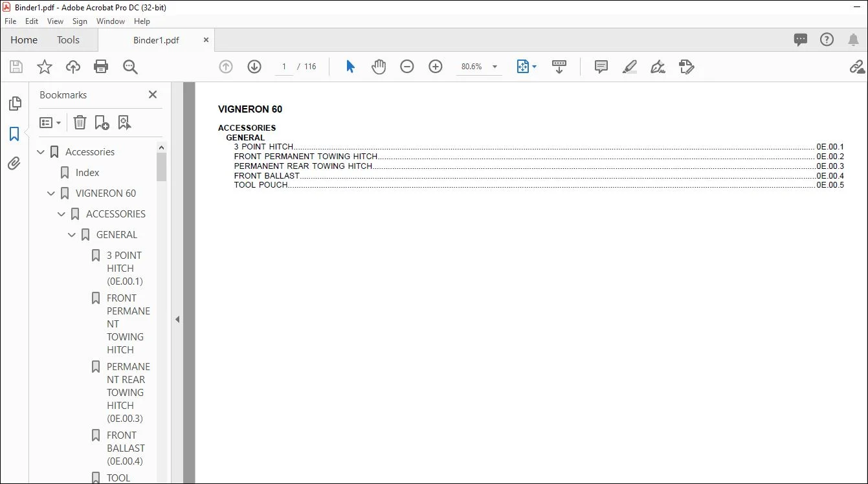Open the fit page options dropdown arrow
This screenshot has width=868, height=484.
(535, 67)
